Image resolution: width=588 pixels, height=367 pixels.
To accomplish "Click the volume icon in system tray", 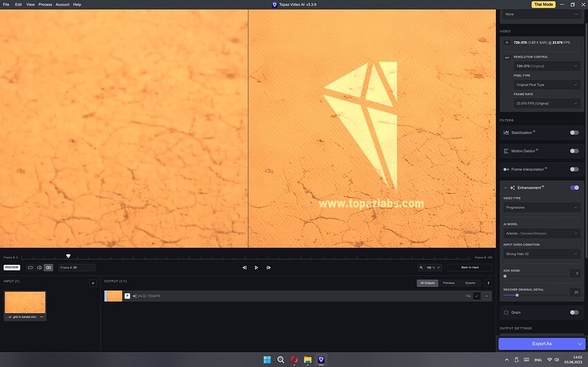I will pos(556,359).
